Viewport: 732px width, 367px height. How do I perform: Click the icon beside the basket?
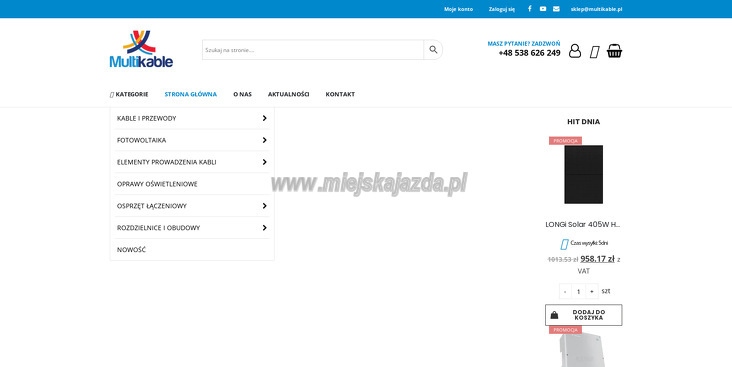(x=594, y=52)
